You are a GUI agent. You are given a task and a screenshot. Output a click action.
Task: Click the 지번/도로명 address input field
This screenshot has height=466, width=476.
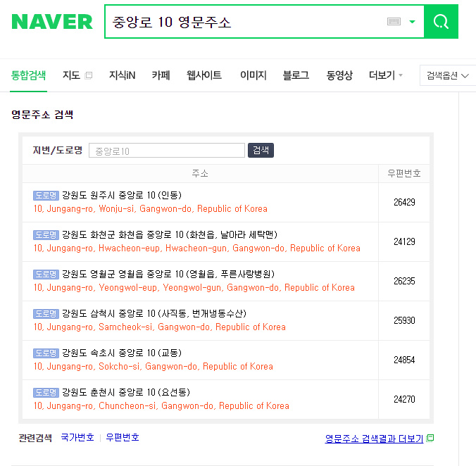[167, 151]
